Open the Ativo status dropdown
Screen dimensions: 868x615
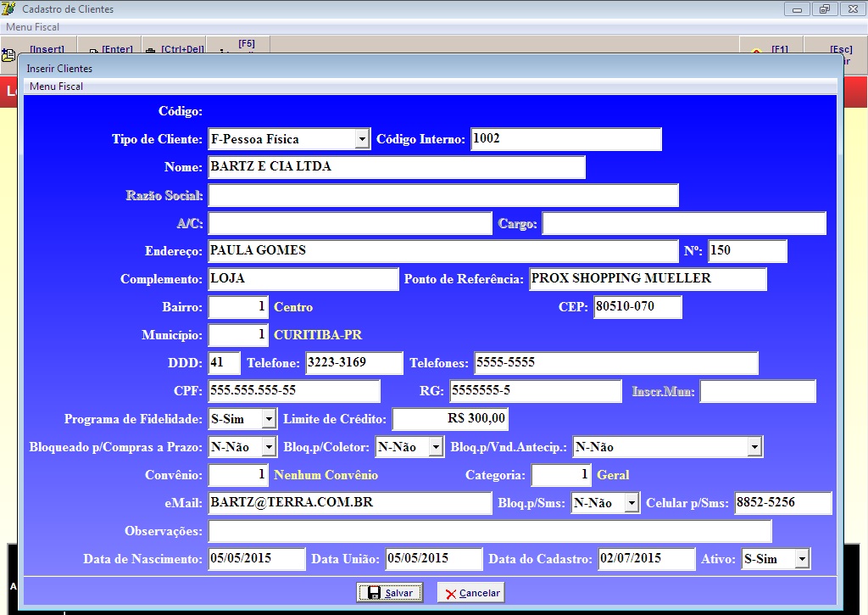pos(802,559)
